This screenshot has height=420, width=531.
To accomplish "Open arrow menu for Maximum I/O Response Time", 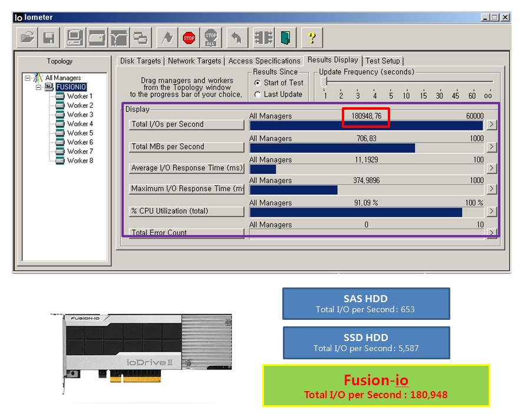I will [492, 189].
